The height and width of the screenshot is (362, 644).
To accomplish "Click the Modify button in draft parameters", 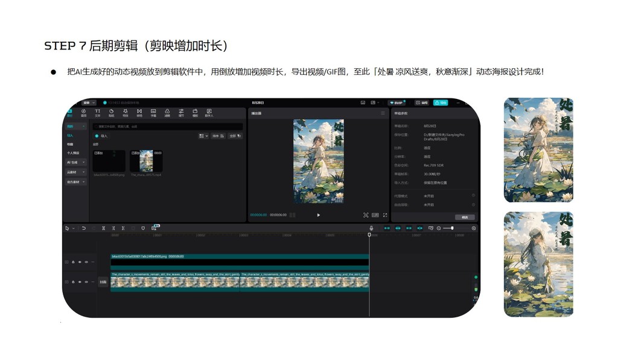I will tap(465, 217).
